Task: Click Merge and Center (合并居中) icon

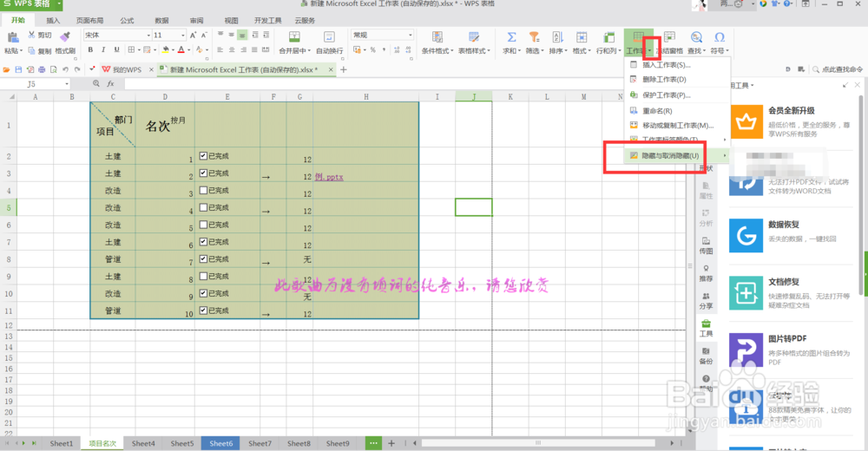Action: tap(294, 37)
